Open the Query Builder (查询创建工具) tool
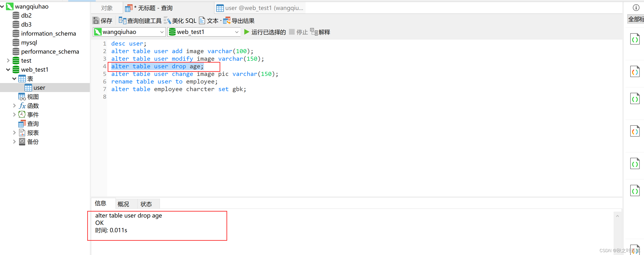 [140, 21]
